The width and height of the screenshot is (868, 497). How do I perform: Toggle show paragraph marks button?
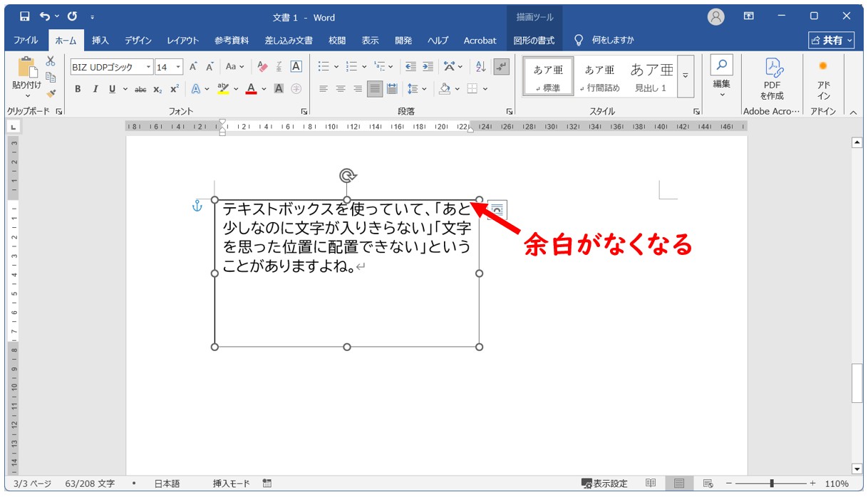pos(502,67)
